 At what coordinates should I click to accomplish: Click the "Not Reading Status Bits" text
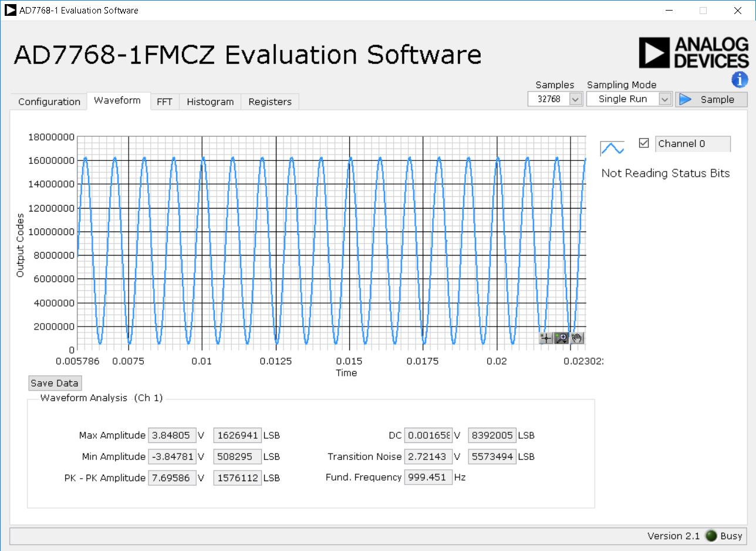(x=666, y=173)
